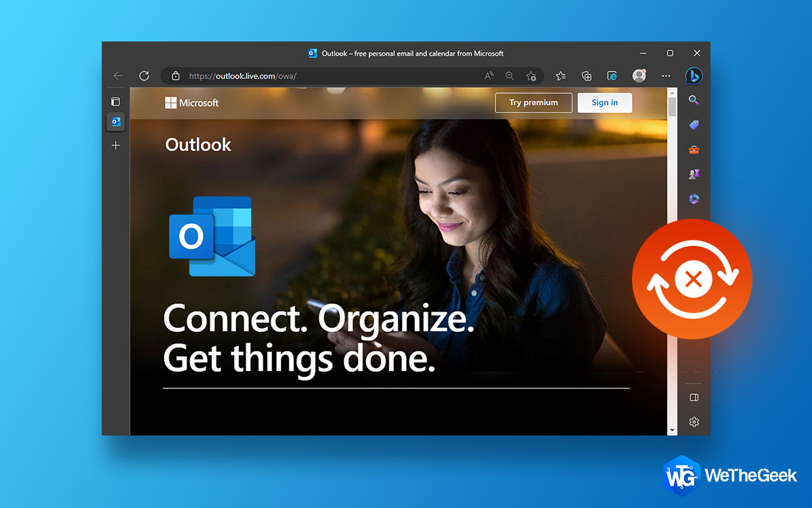This screenshot has height=508, width=812.
Task: View site information via lock icon
Action: [x=176, y=76]
